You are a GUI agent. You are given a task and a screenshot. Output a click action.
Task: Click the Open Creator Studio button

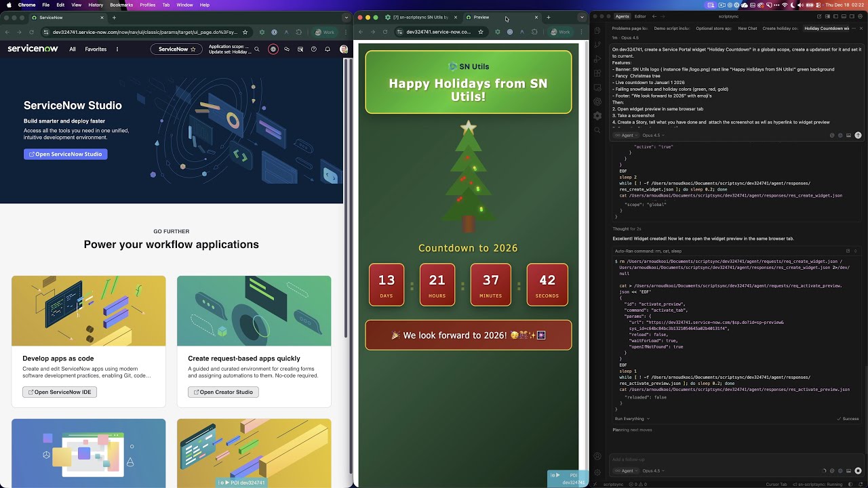click(223, 392)
